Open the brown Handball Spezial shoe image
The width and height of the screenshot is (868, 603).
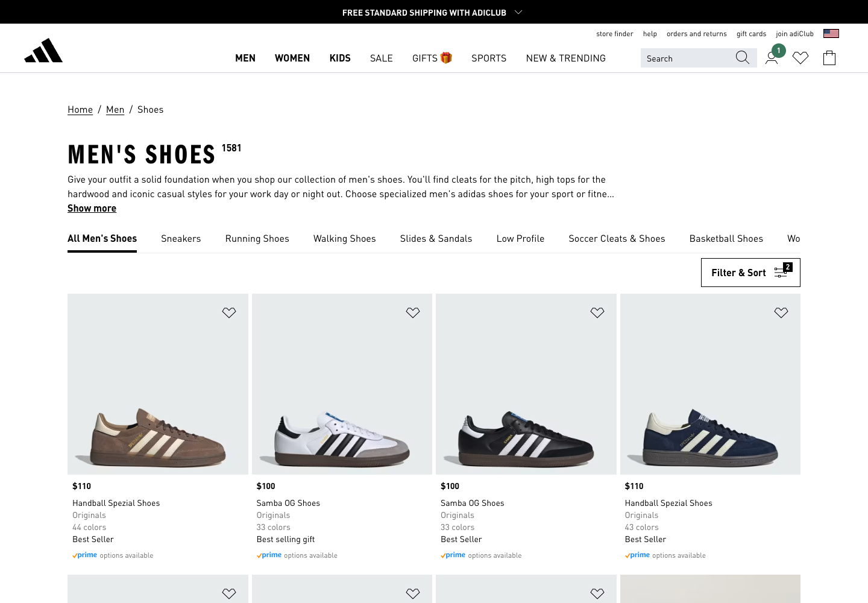coord(158,384)
